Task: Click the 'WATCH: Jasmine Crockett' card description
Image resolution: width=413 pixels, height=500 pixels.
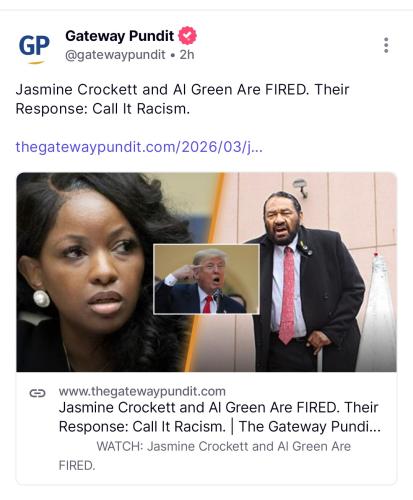Action: click(224, 446)
